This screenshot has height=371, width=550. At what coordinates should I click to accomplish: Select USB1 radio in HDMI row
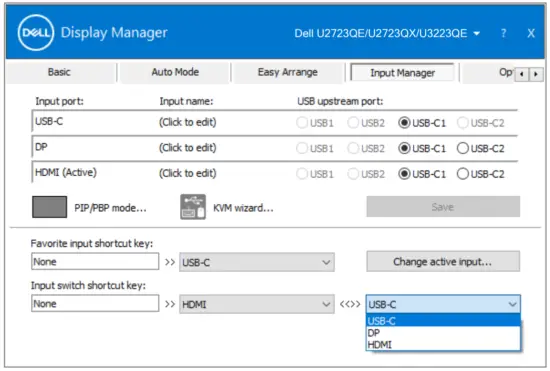302,174
